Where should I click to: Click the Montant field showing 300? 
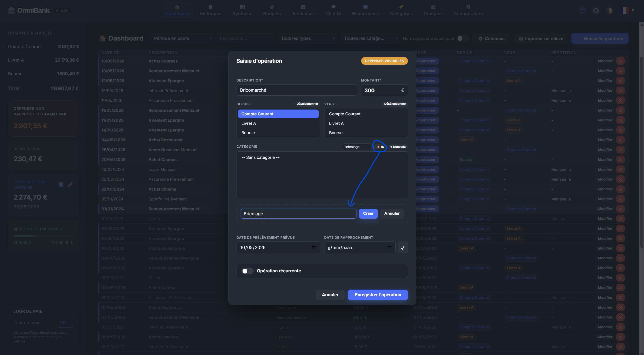point(384,90)
